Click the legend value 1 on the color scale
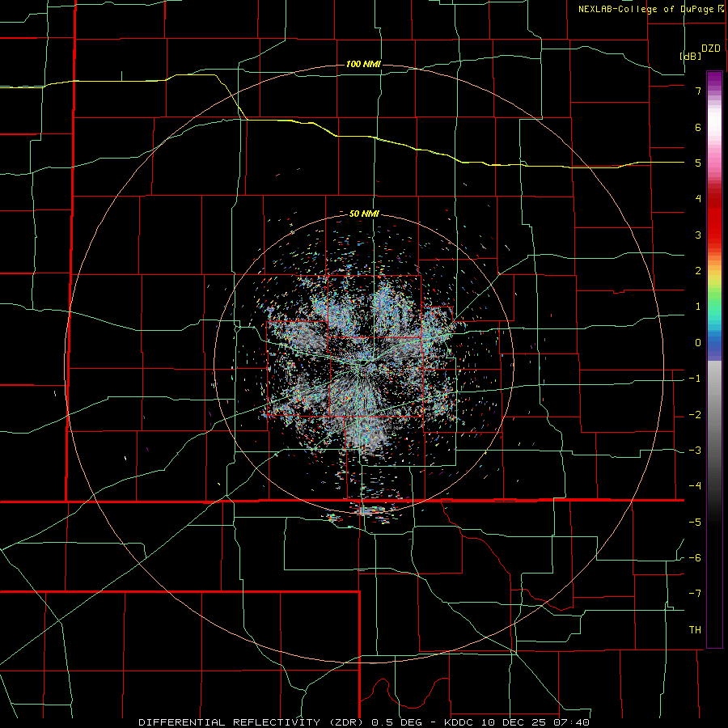The image size is (728, 728). 698,307
